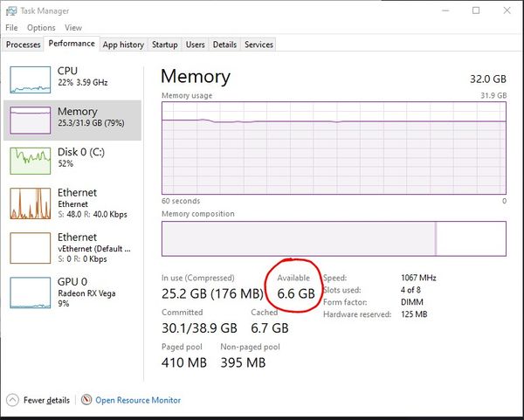Open the View menu

pos(73,28)
